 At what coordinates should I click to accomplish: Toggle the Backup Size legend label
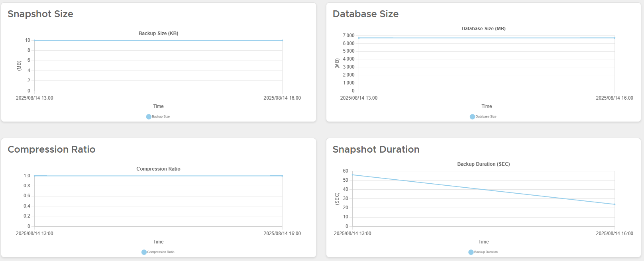coord(161,117)
